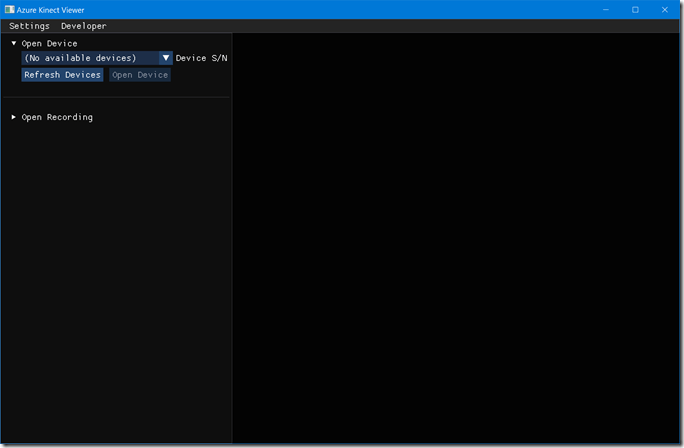Open the Settings menu
Image resolution: width=684 pixels, height=448 pixels.
[29, 26]
